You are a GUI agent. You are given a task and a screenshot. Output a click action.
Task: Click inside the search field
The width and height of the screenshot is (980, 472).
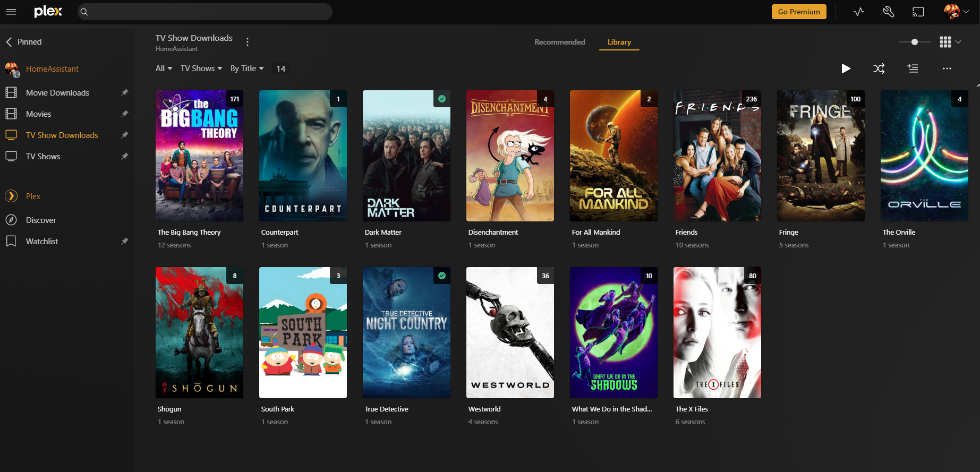(x=205, y=12)
